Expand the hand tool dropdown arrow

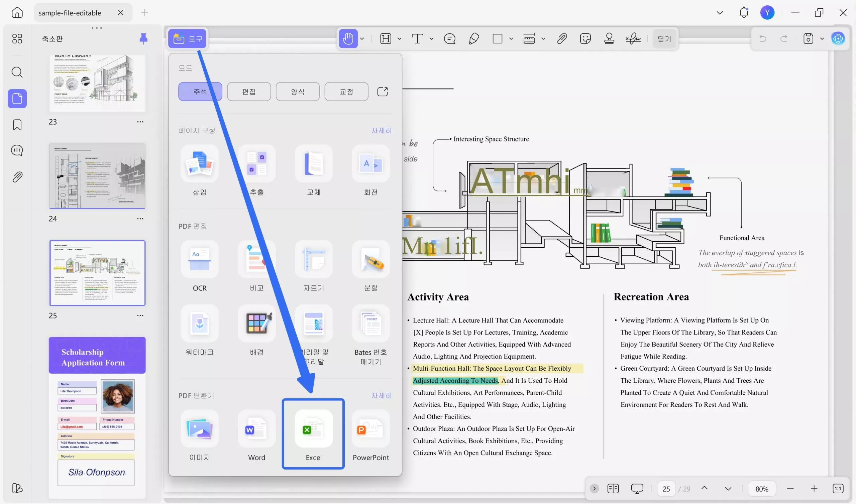pyautogui.click(x=362, y=38)
